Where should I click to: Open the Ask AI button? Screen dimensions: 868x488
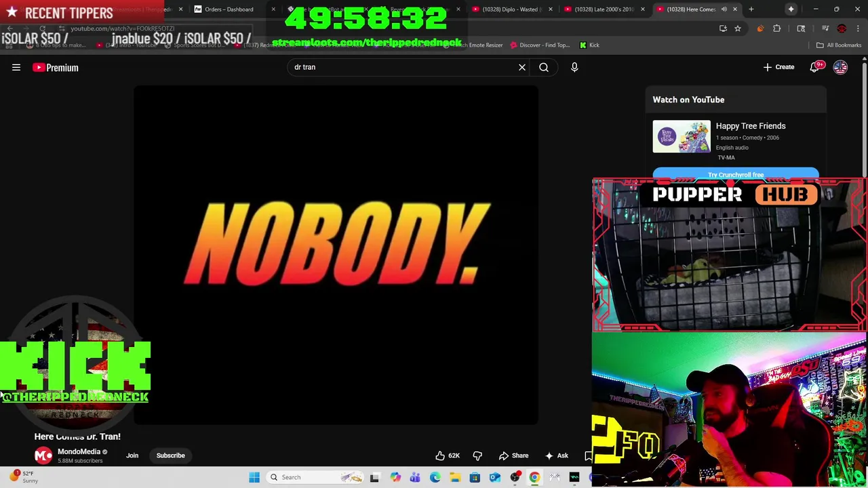556,455
